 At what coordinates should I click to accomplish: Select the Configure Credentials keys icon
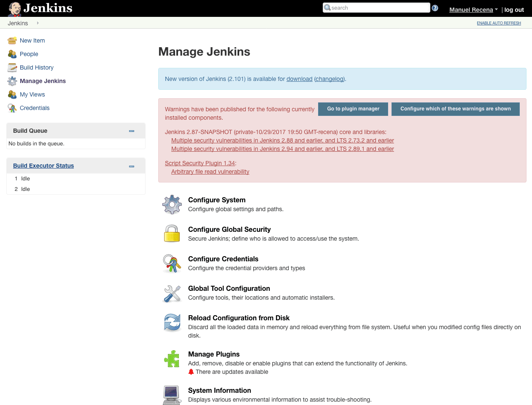(172, 263)
